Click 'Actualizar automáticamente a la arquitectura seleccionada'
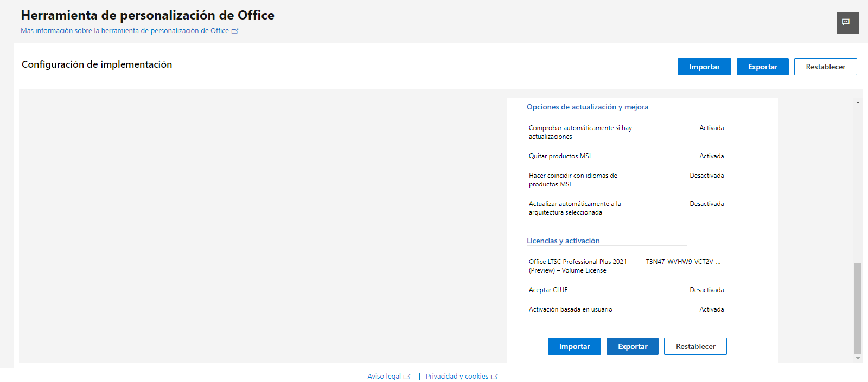The height and width of the screenshot is (382, 868). (x=575, y=208)
